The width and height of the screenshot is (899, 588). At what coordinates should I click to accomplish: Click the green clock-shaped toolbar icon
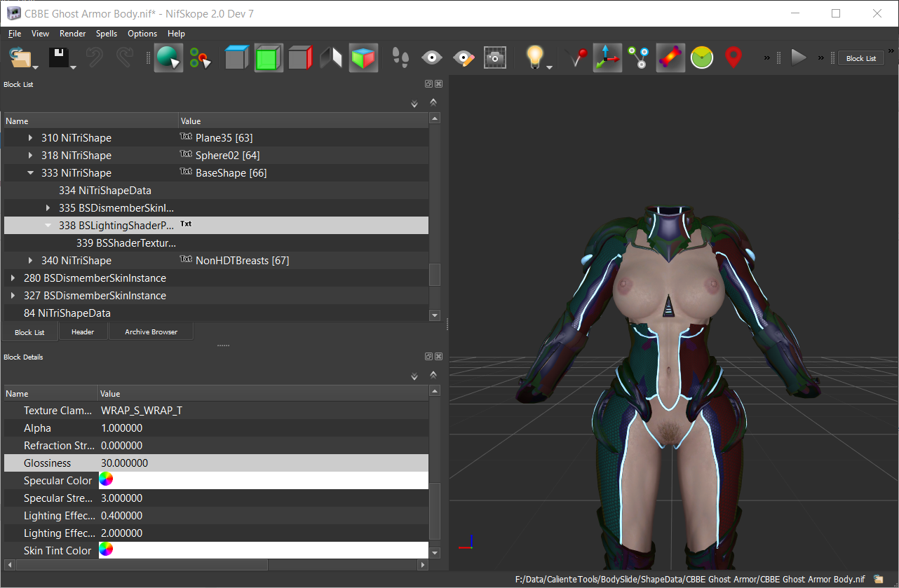tap(702, 58)
